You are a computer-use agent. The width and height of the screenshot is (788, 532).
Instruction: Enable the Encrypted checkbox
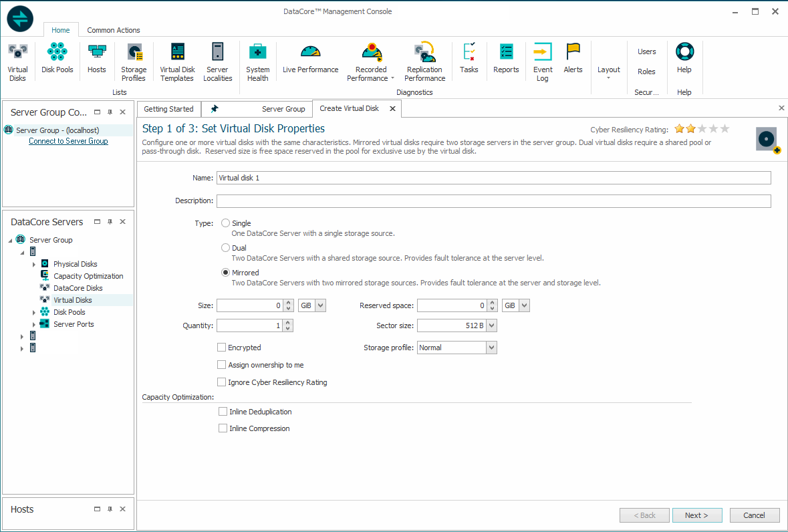pyautogui.click(x=222, y=347)
